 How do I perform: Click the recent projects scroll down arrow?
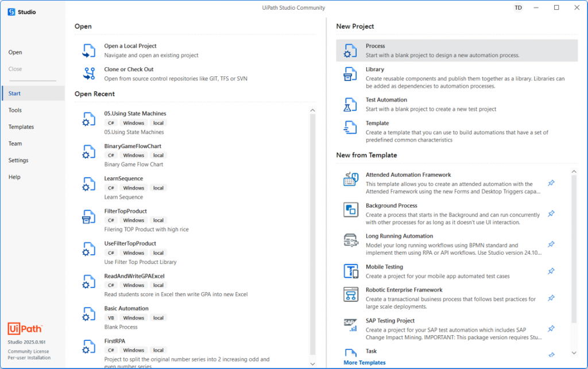tap(312, 364)
